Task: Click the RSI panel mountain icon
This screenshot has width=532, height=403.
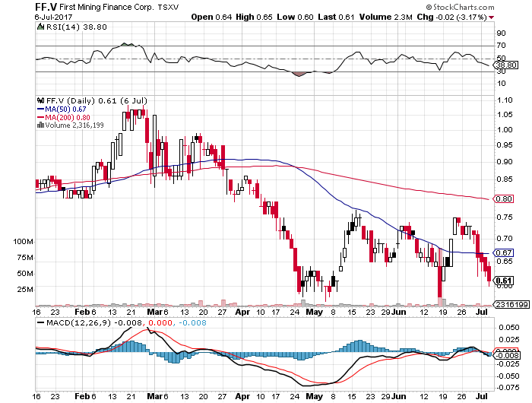Action: [40, 27]
